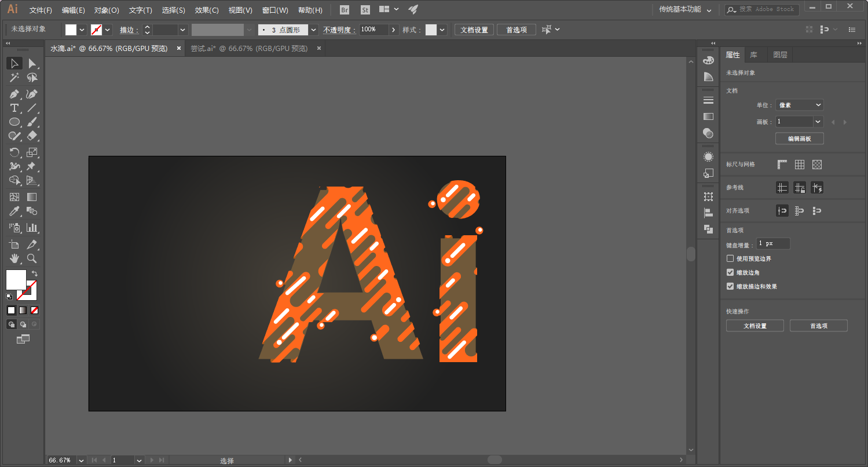Toggle rulers in Properties panel
The width and height of the screenshot is (868, 467).
782,165
